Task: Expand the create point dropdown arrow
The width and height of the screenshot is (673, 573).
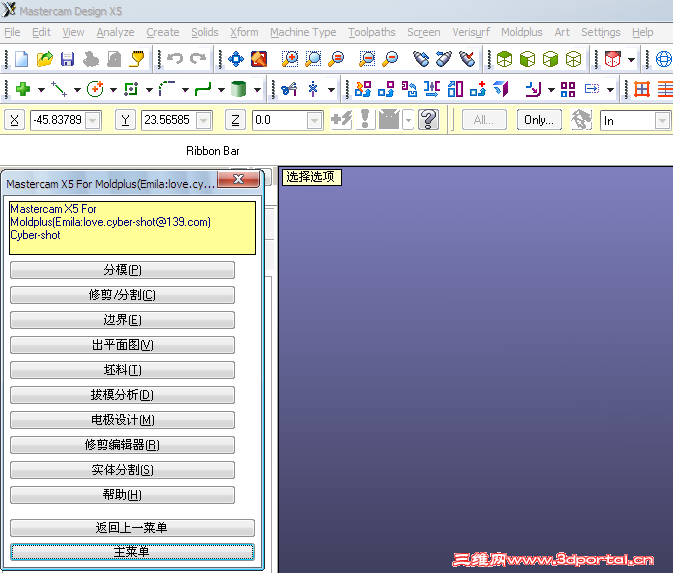Action: click(41, 90)
